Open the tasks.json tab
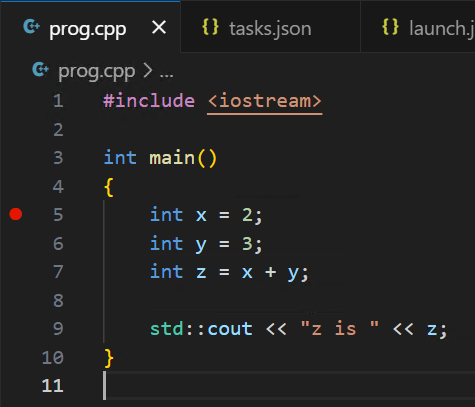This screenshot has width=475, height=407. (270, 27)
